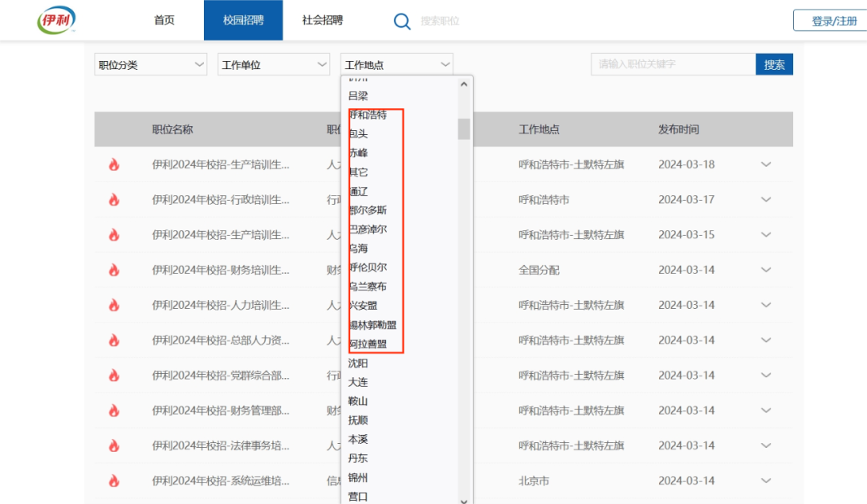Click flame icon beside 财务培训生 job
Image resolution: width=867 pixels, height=504 pixels.
[x=114, y=270]
